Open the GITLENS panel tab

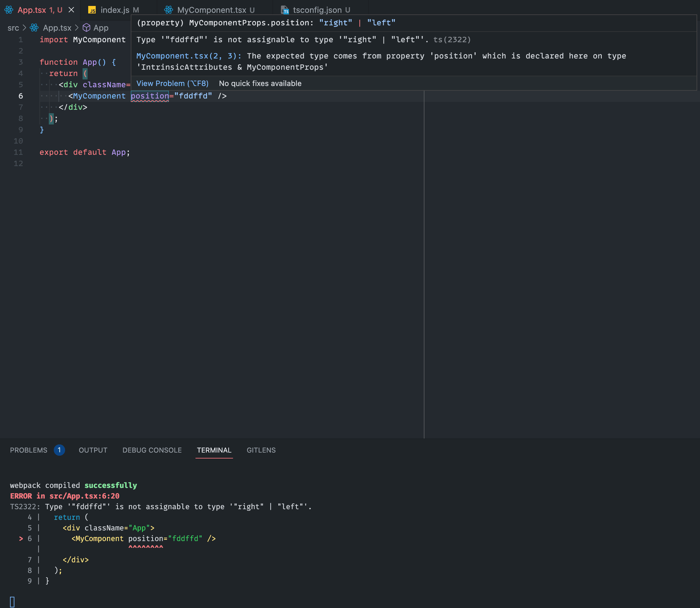[x=261, y=450]
